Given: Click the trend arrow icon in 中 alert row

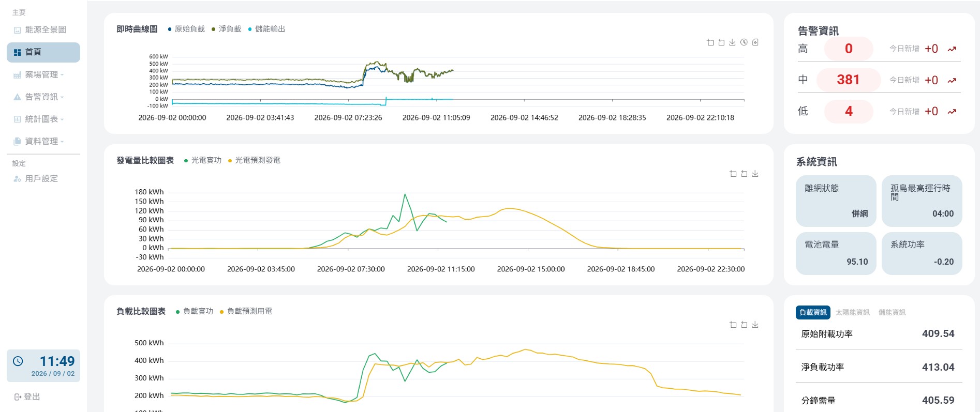Looking at the screenshot, I should pyautogui.click(x=952, y=81).
